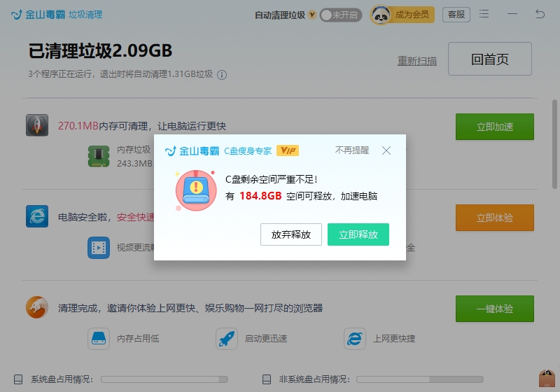The image size is (560, 392).
Task: Click the 184.8GB value text
Action: [260, 196]
